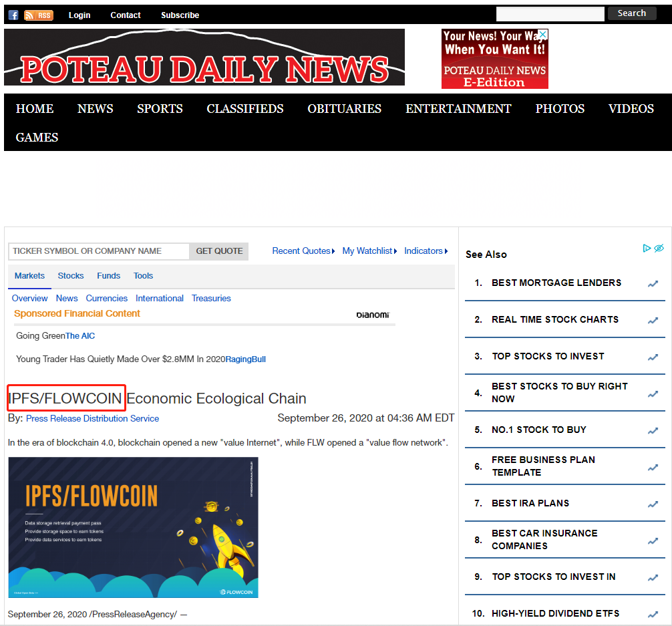Image resolution: width=672 pixels, height=626 pixels.
Task: Expand the Indicators dropdown
Action: point(426,251)
